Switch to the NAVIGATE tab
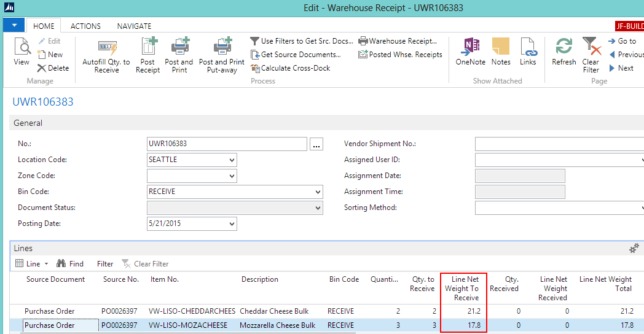Image resolution: width=644 pixels, height=334 pixels. pyautogui.click(x=134, y=26)
